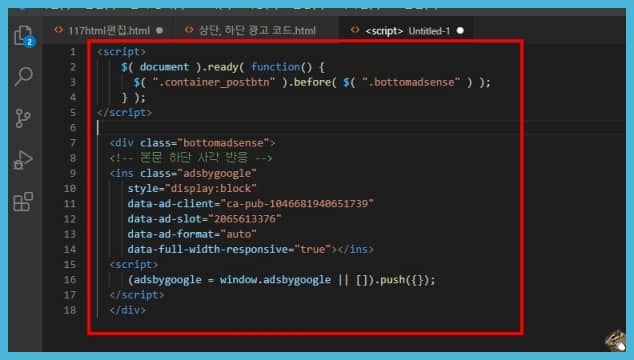Click the closing </ins> tag

click(355, 249)
